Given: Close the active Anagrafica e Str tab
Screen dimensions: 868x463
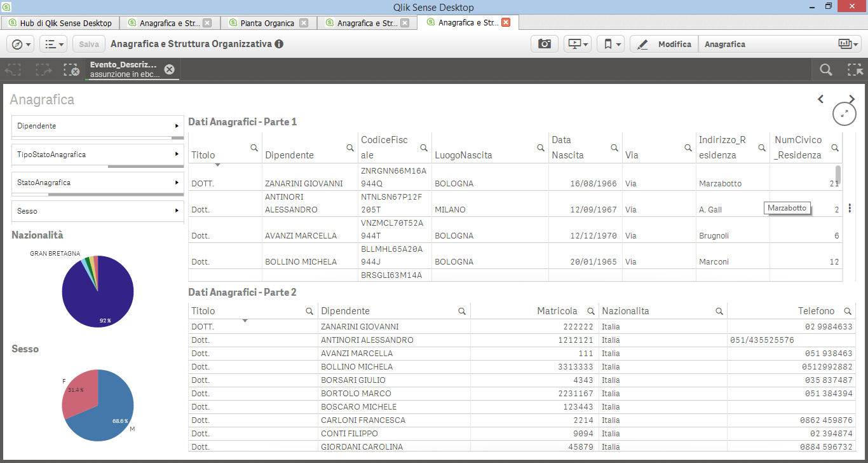Looking at the screenshot, I should (x=506, y=22).
